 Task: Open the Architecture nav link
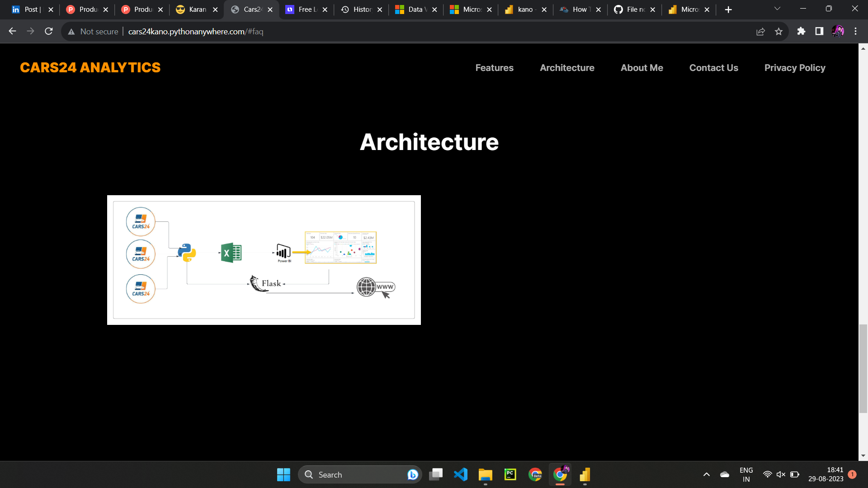567,68
